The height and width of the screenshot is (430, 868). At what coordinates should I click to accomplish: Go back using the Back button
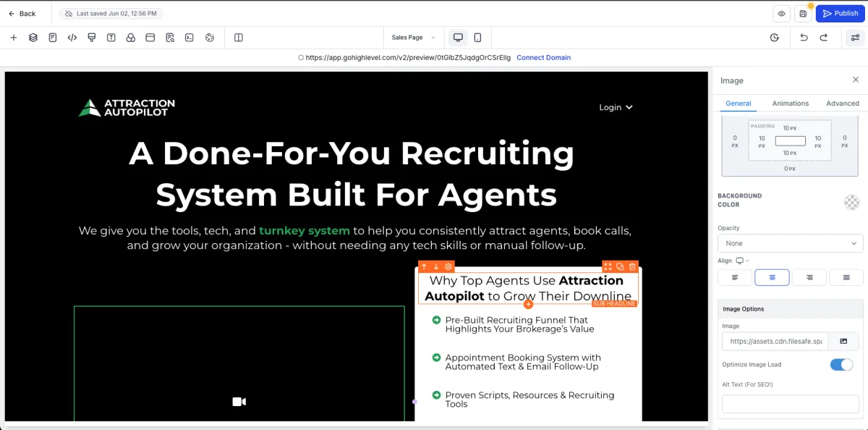tap(22, 14)
